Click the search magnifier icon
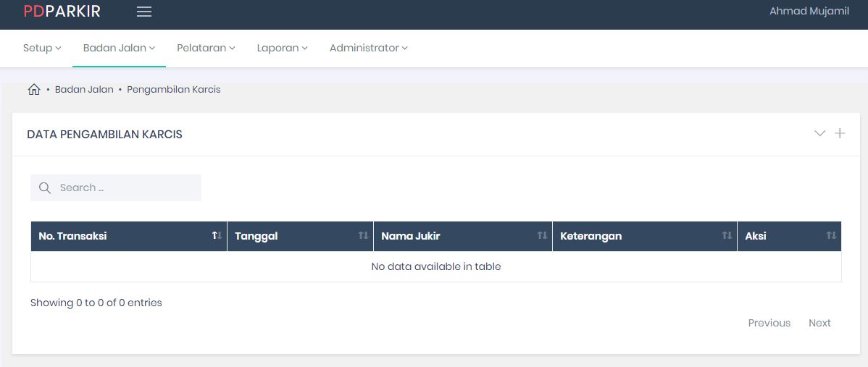The image size is (868, 367). pyautogui.click(x=45, y=188)
